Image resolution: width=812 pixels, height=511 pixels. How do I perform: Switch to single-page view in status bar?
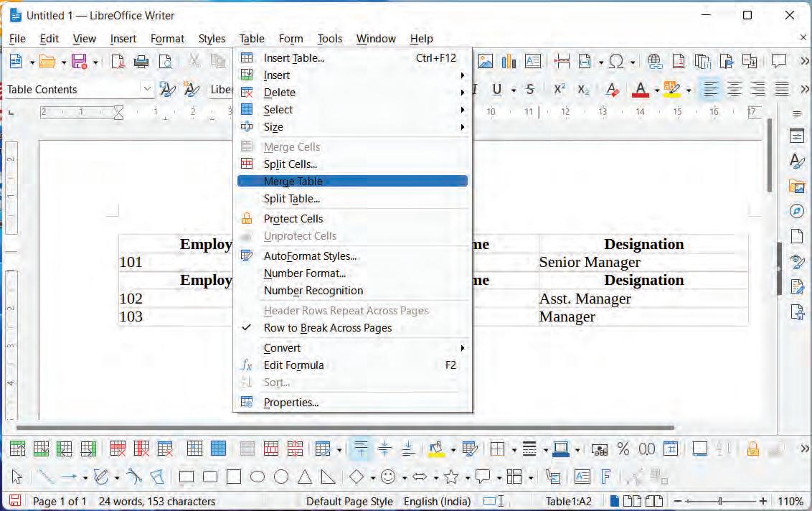pos(614,501)
